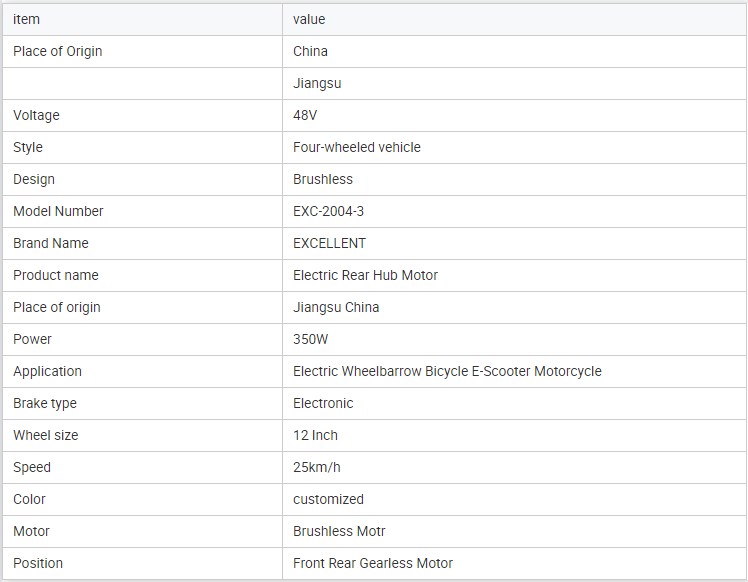748x582 pixels.
Task: Click the 'Jiangsu China' value cell
Action: click(336, 307)
